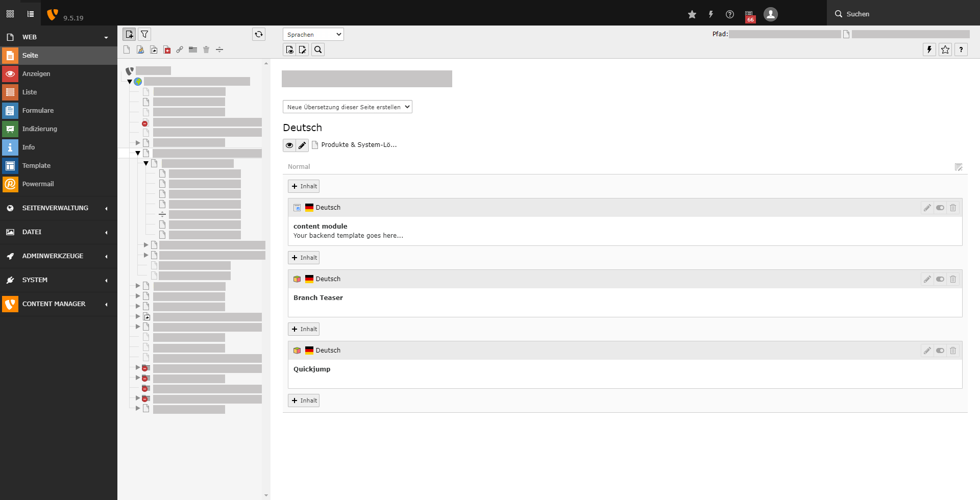Add content below Branch Teaser via Inhalt
This screenshot has height=500, width=980.
(x=304, y=329)
